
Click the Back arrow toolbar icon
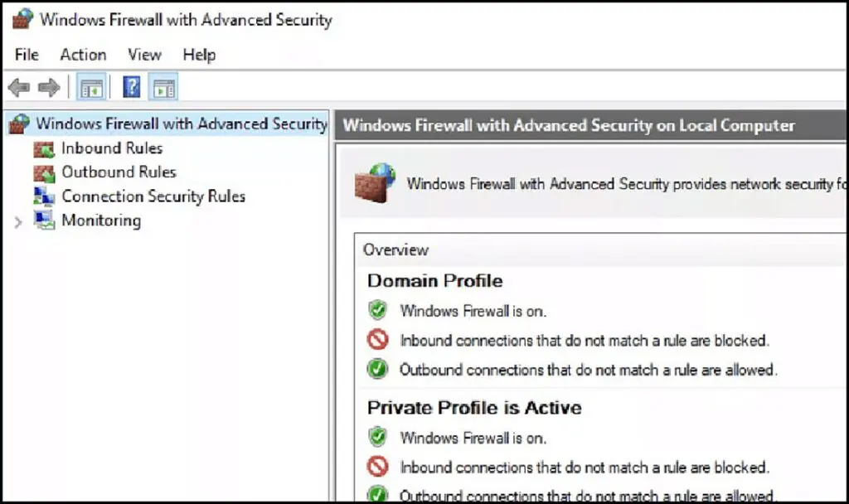tap(18, 88)
